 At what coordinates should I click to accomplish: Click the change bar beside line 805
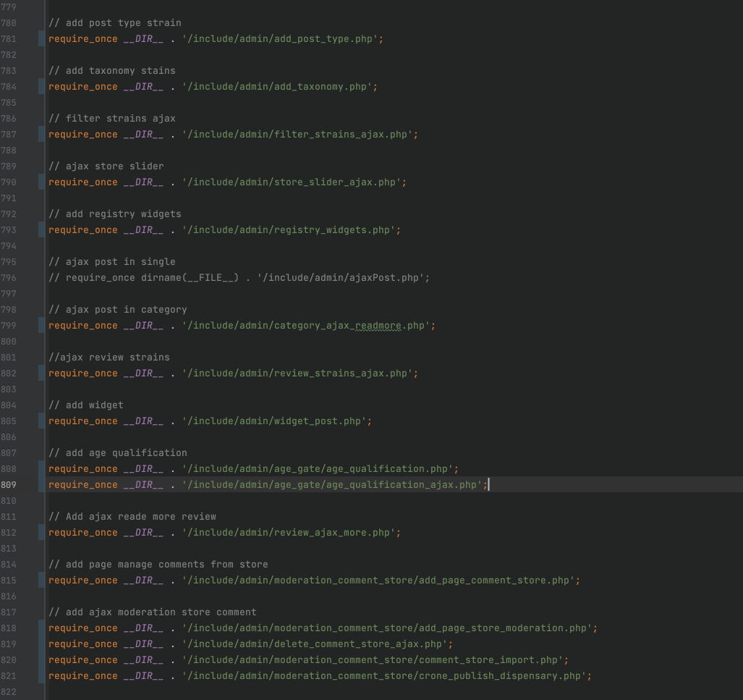[41, 421]
